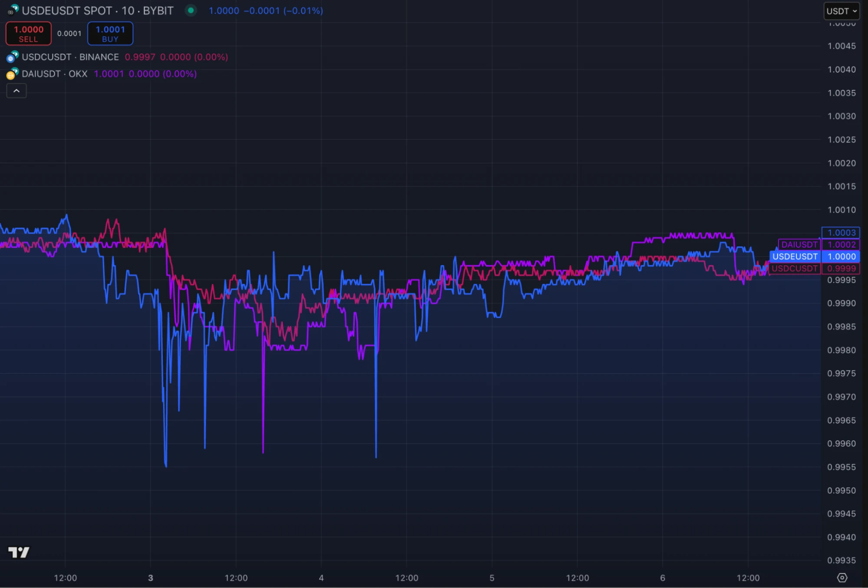Open the USDT currency dropdown
The height and width of the screenshot is (588, 868).
841,11
